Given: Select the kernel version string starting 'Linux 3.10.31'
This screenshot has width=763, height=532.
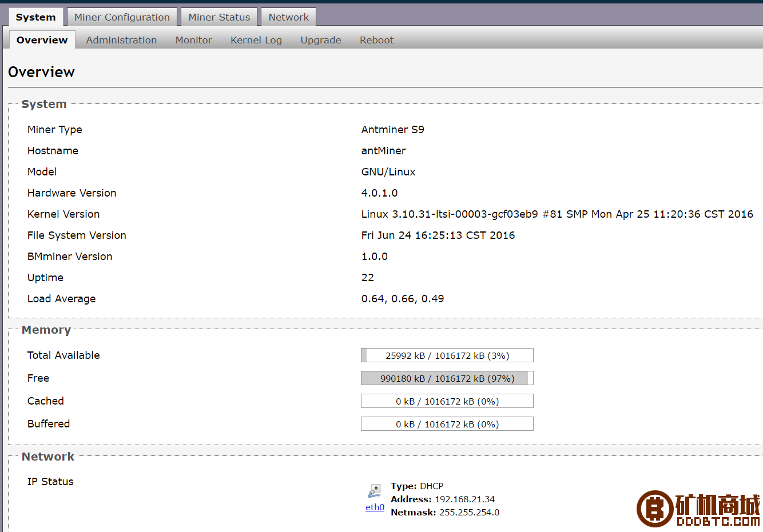Looking at the screenshot, I should [x=557, y=214].
